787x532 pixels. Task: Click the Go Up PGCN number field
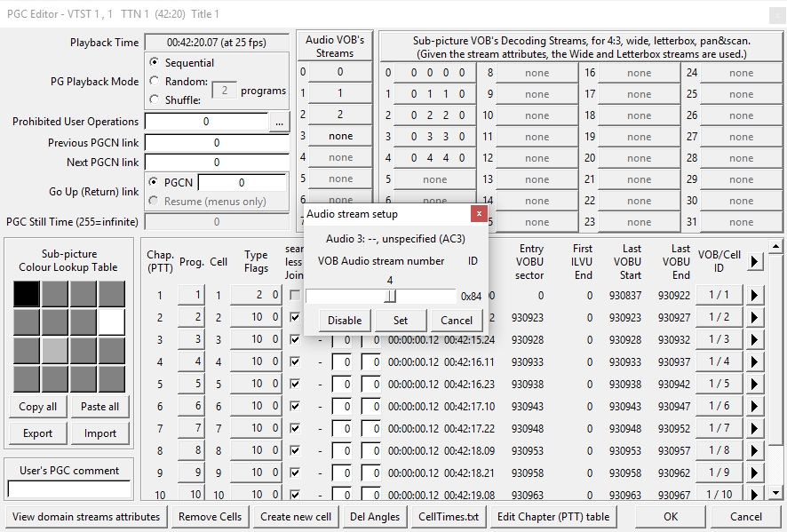[x=242, y=183]
